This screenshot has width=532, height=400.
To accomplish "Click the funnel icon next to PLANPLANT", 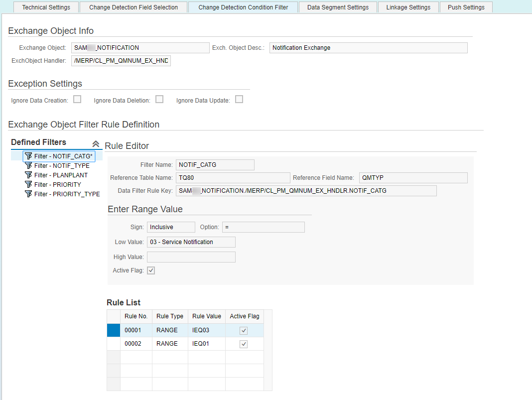I will coord(28,175).
